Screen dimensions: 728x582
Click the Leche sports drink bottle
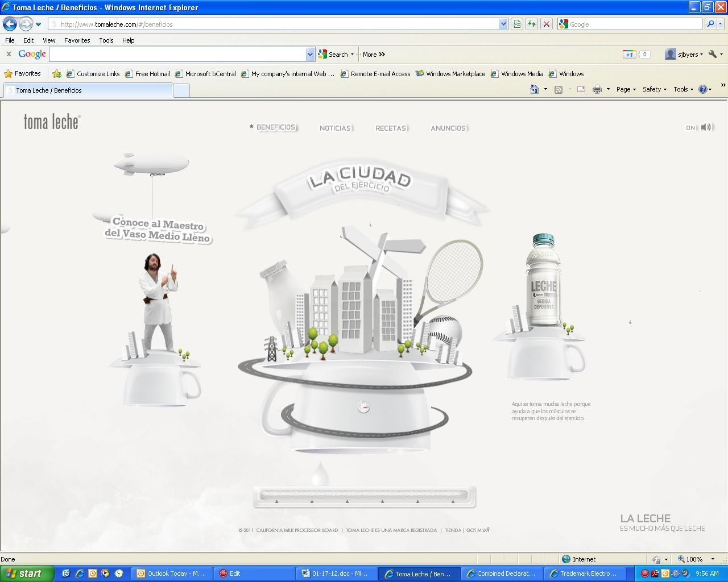click(543, 280)
